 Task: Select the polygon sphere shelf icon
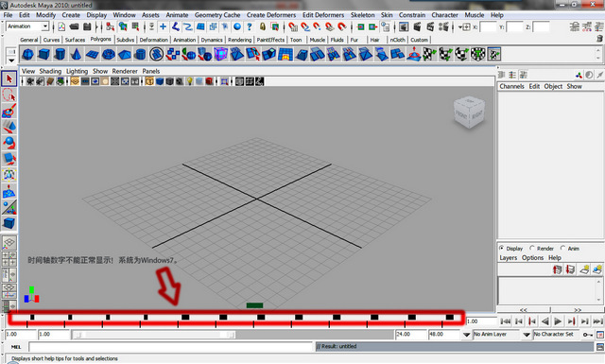[x=27, y=55]
